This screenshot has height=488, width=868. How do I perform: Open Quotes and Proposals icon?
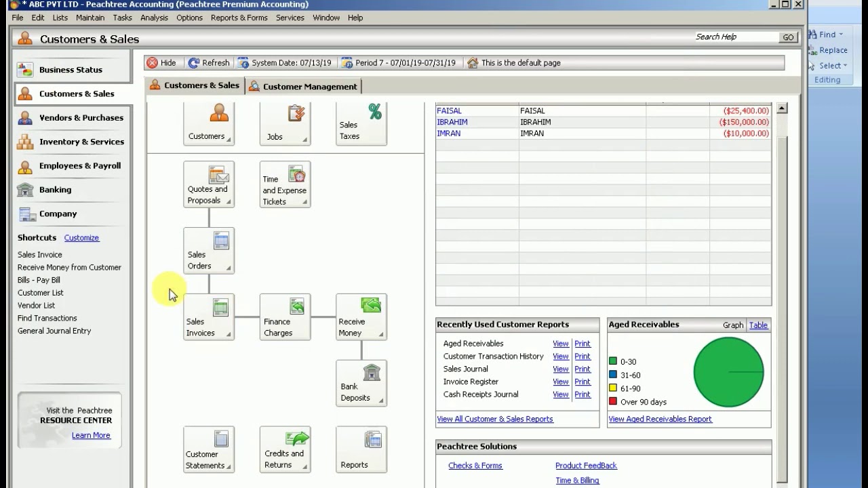click(x=209, y=184)
